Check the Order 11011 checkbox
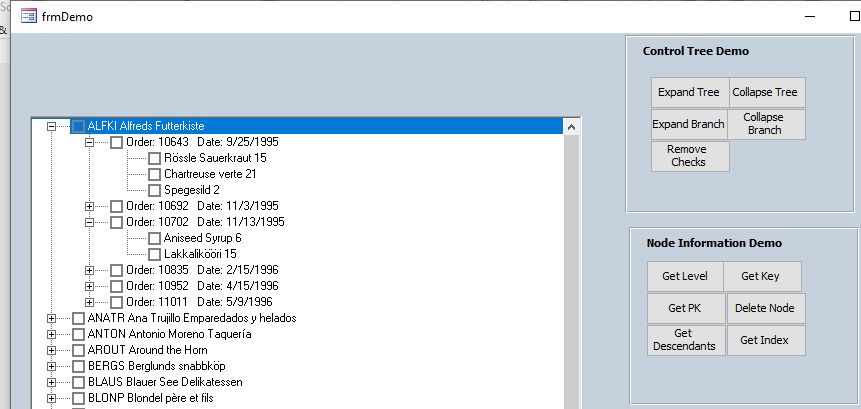 [116, 302]
